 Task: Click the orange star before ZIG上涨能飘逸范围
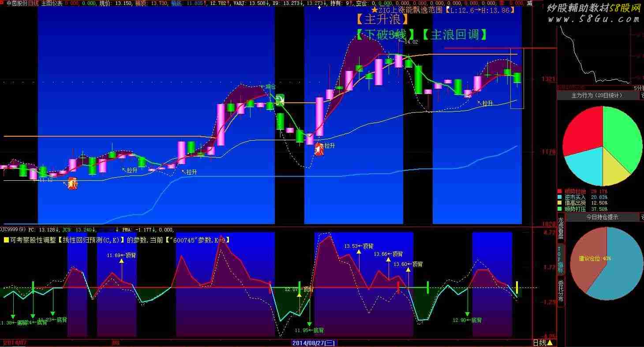(374, 10)
